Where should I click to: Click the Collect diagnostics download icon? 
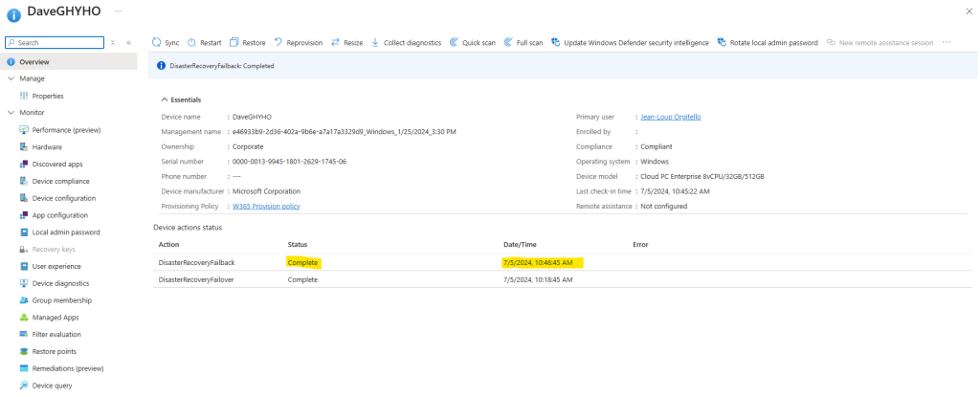(375, 42)
